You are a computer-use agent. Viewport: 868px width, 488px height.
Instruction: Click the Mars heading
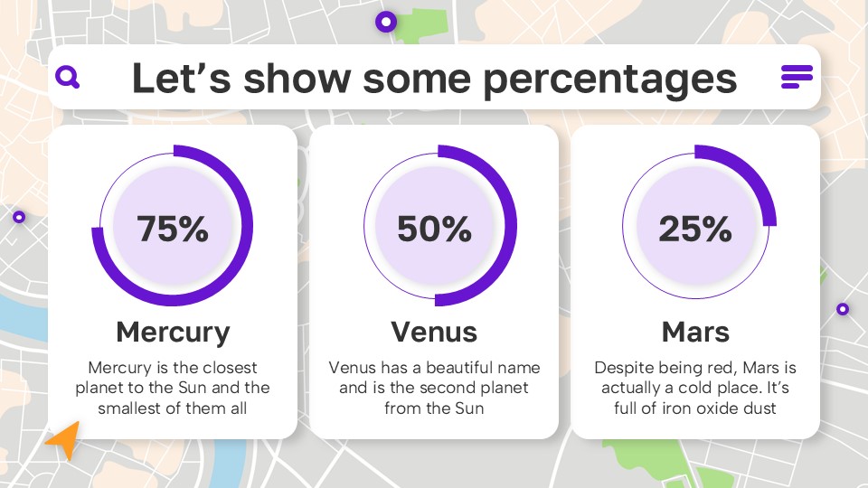point(694,332)
